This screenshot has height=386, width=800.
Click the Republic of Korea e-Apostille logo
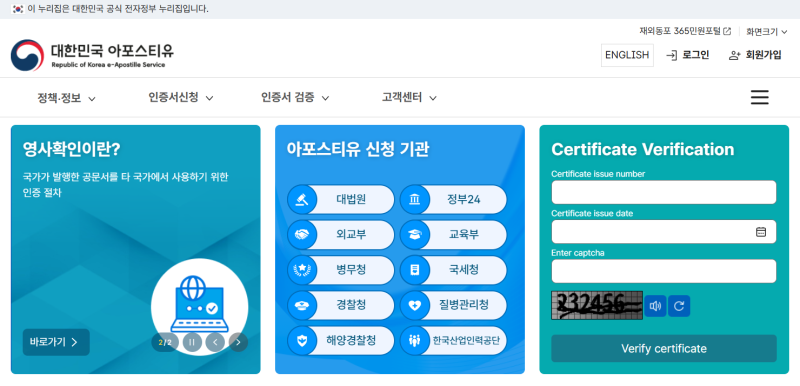(x=92, y=55)
